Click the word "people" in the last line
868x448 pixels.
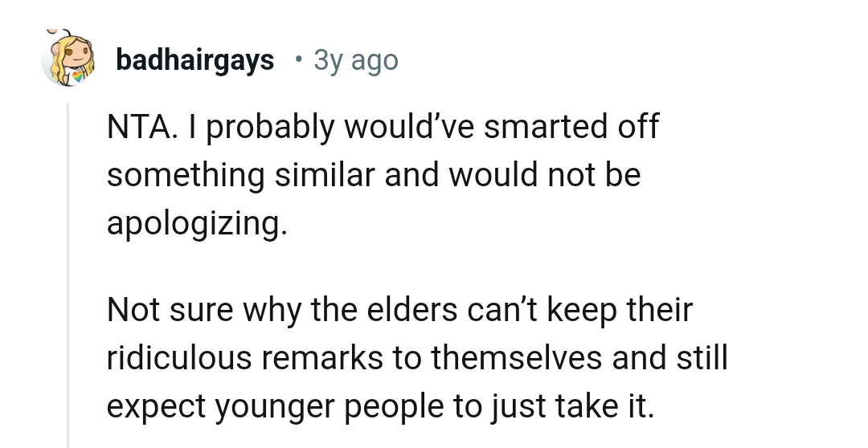click(x=397, y=406)
